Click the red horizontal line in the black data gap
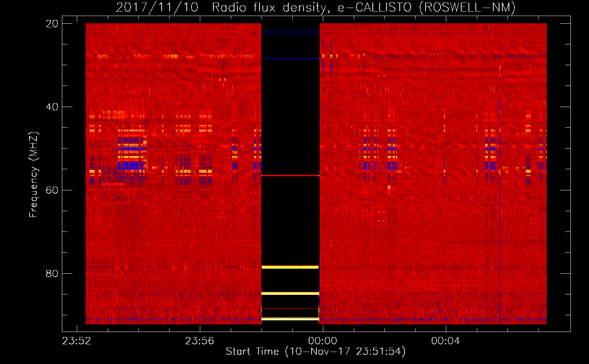Screen dimensions: 589x364 [290, 175]
